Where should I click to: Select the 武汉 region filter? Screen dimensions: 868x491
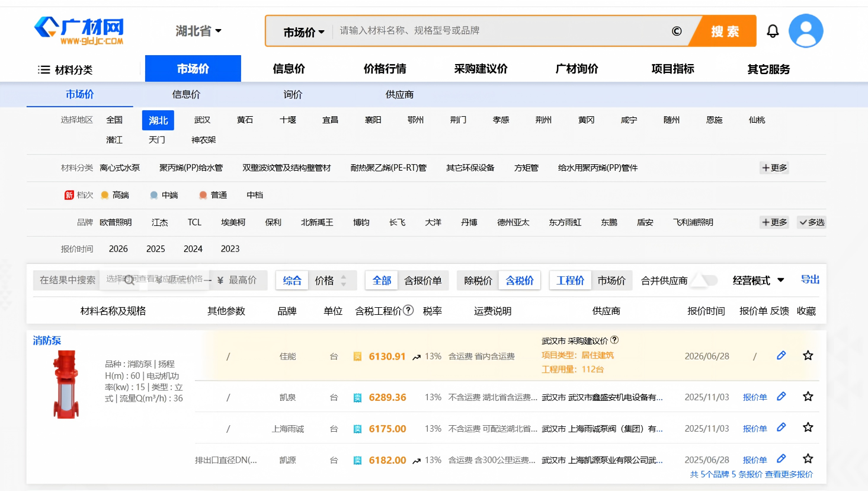202,120
